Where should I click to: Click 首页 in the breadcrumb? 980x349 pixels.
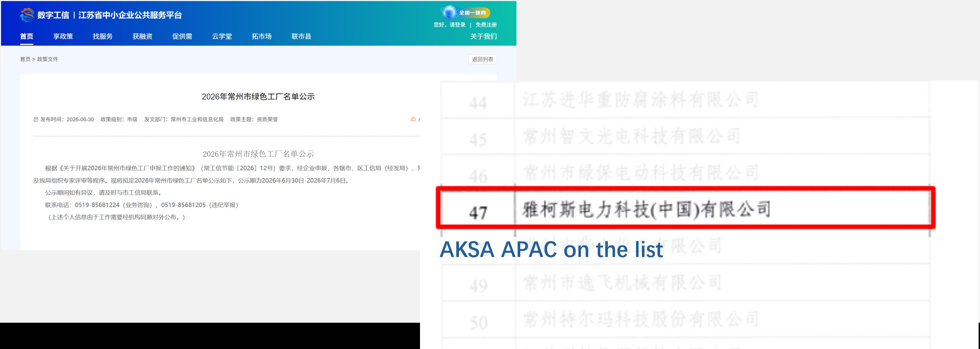pyautogui.click(x=25, y=59)
